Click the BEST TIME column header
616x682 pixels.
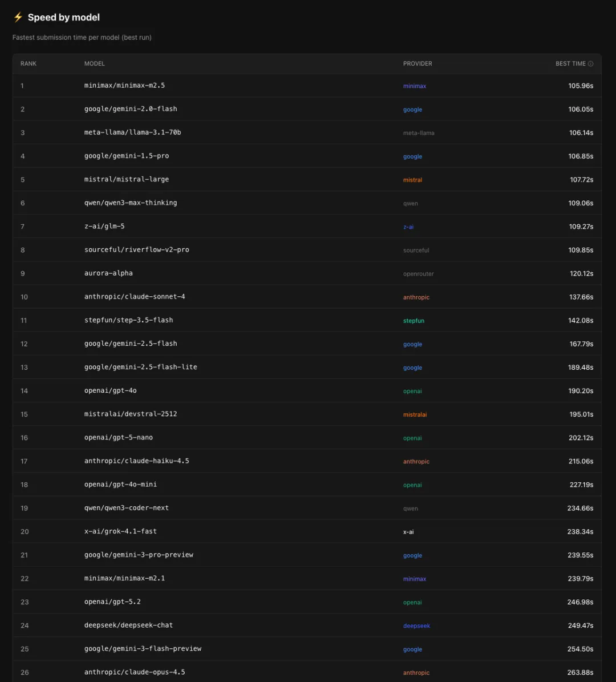coord(570,64)
